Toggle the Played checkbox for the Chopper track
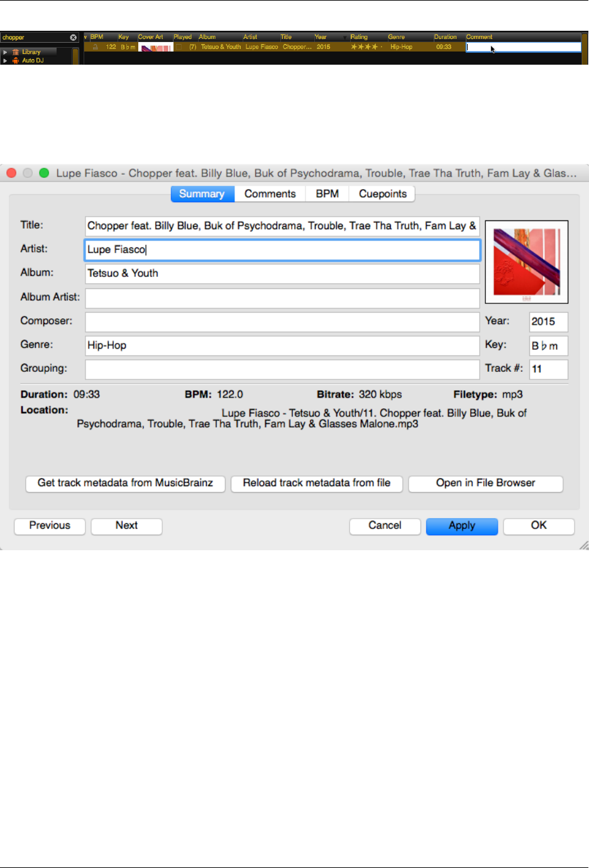589x868 pixels. [x=179, y=47]
